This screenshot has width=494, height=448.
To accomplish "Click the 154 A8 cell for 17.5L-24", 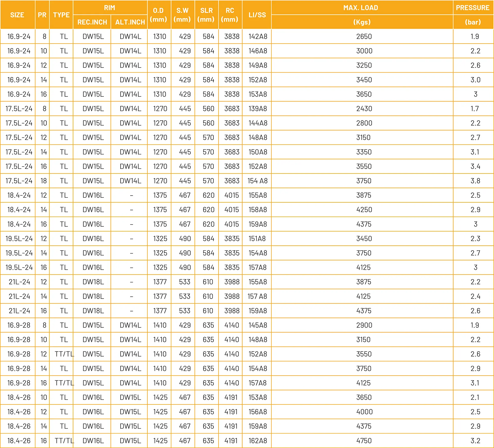I will [258, 181].
